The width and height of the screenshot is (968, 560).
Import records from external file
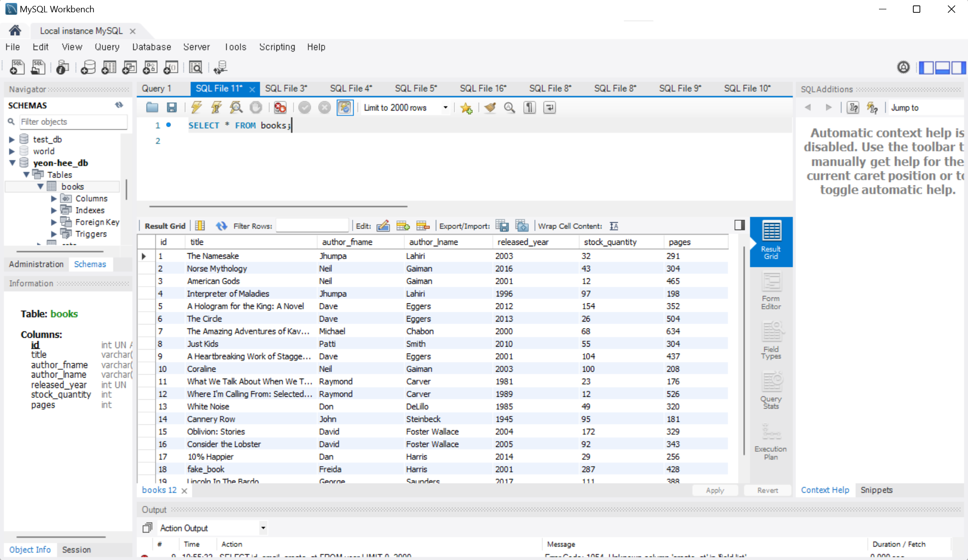(x=522, y=226)
